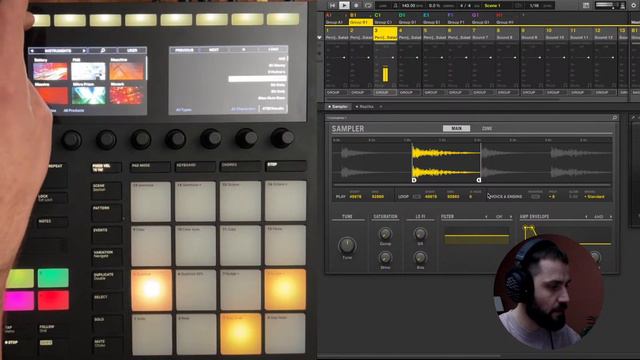The image size is (640, 360).
Task: Toggle the follow icon beside Scene 1
Action: (518, 5)
